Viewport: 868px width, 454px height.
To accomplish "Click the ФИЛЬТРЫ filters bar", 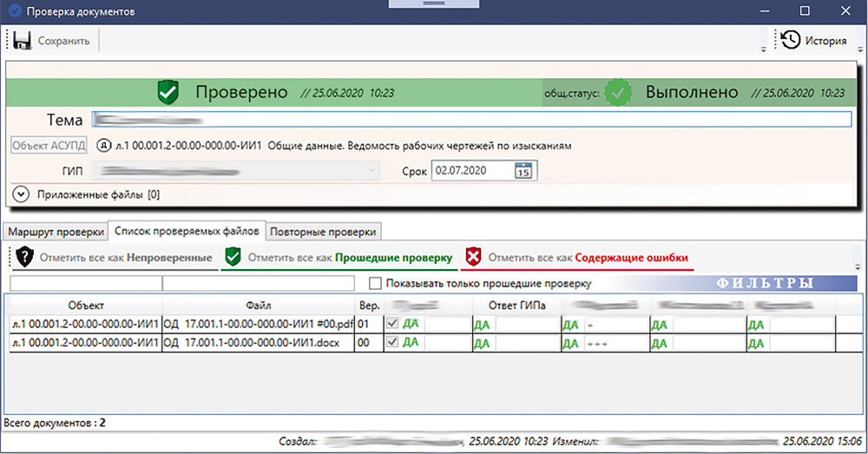I will [x=764, y=284].
